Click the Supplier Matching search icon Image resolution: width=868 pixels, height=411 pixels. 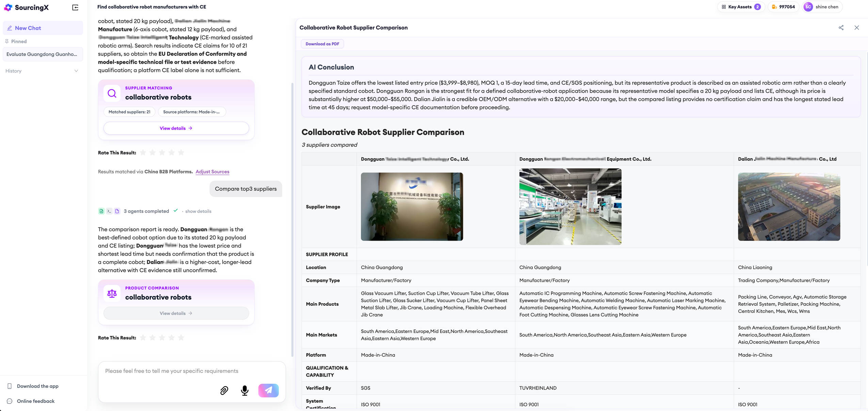(112, 93)
